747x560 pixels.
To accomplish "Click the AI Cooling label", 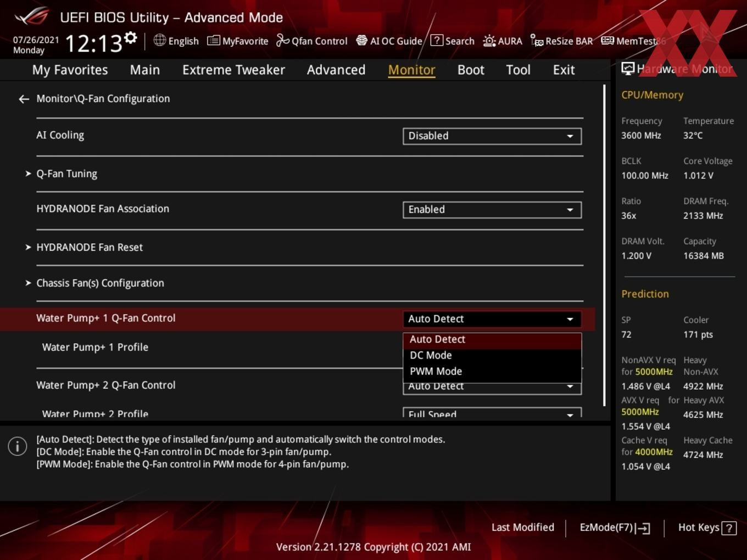I will (x=60, y=135).
